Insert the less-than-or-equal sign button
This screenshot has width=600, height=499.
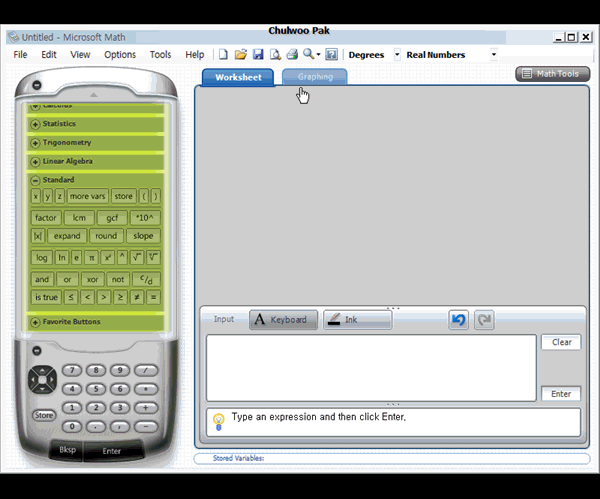[x=71, y=297]
